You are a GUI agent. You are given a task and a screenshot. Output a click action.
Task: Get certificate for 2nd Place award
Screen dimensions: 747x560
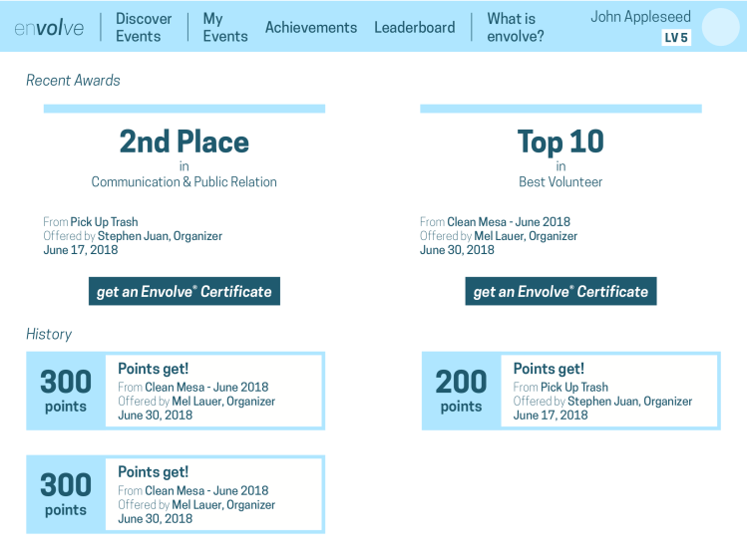point(185,291)
